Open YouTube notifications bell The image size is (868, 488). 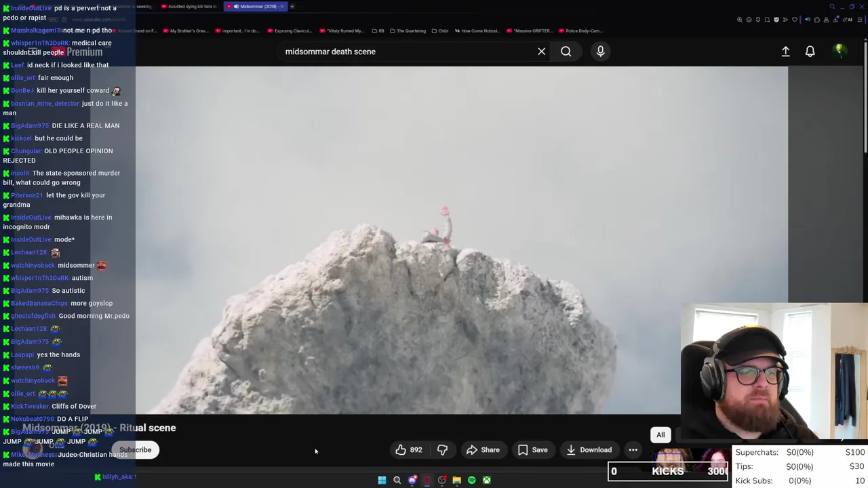pyautogui.click(x=810, y=52)
